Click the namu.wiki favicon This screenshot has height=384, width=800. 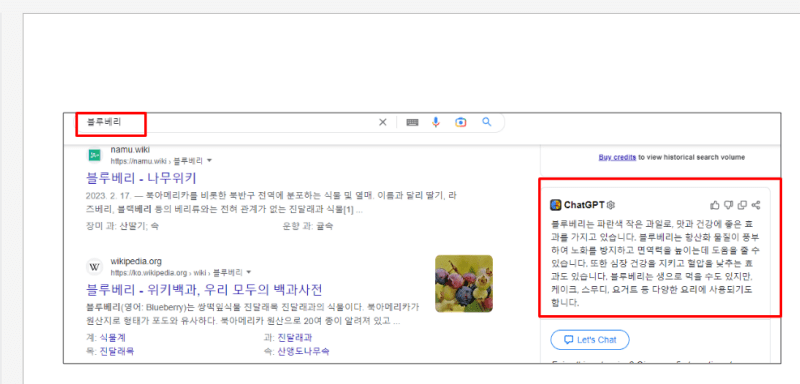94,155
